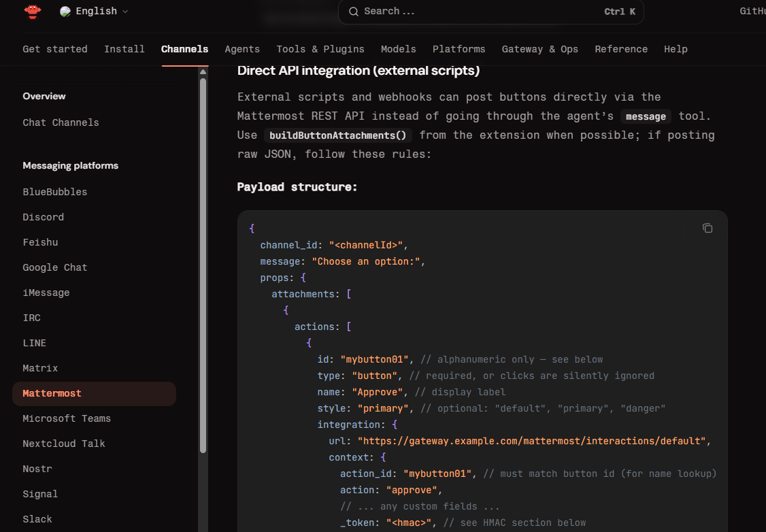Open the LINE sidebar page
766x532 pixels.
pos(34,343)
